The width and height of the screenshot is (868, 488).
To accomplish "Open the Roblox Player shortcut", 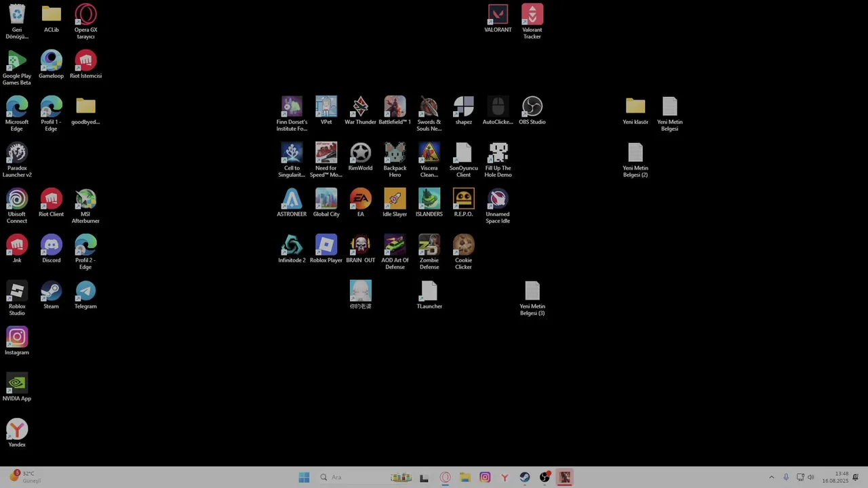I will click(x=326, y=245).
